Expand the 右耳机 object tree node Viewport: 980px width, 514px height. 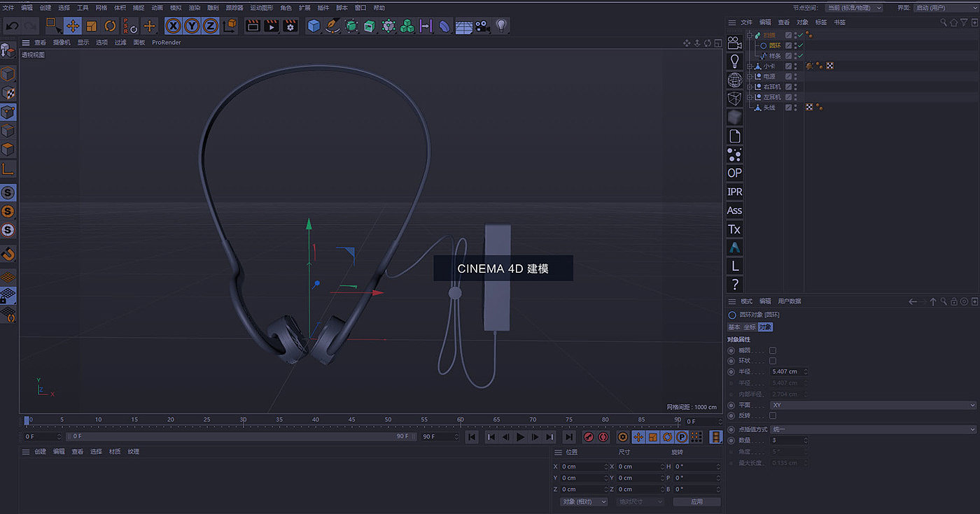point(750,87)
